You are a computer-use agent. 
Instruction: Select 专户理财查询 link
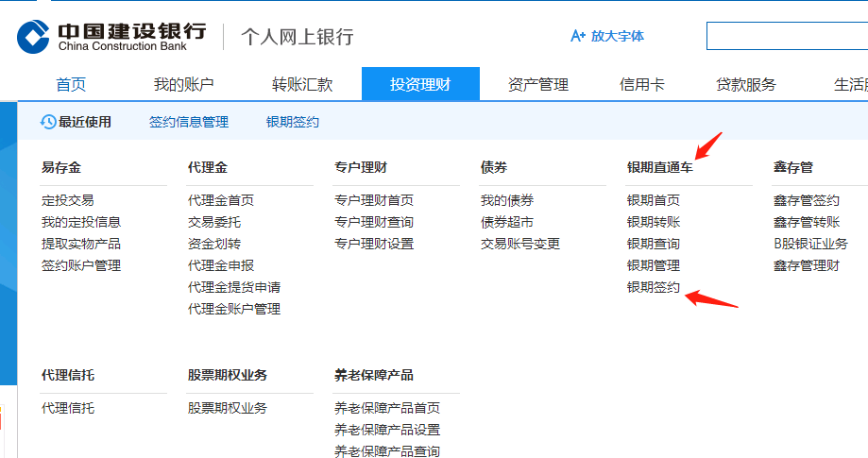pyautogui.click(x=374, y=222)
